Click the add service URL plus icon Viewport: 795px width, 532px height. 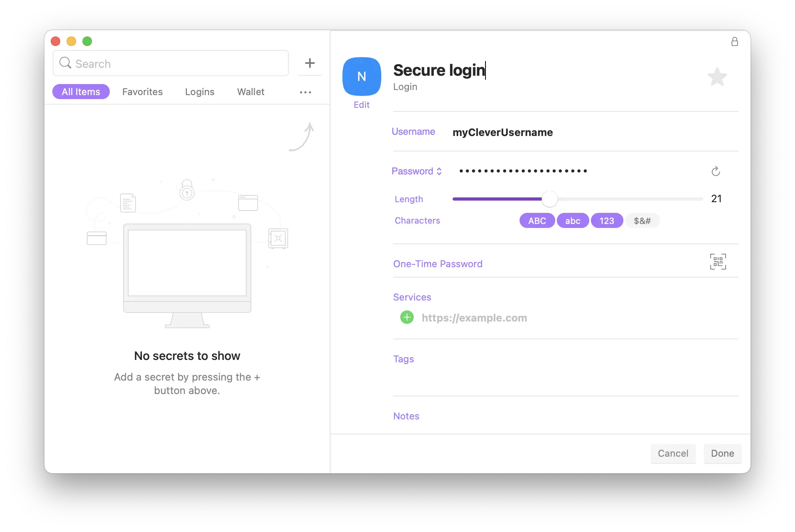pos(407,316)
